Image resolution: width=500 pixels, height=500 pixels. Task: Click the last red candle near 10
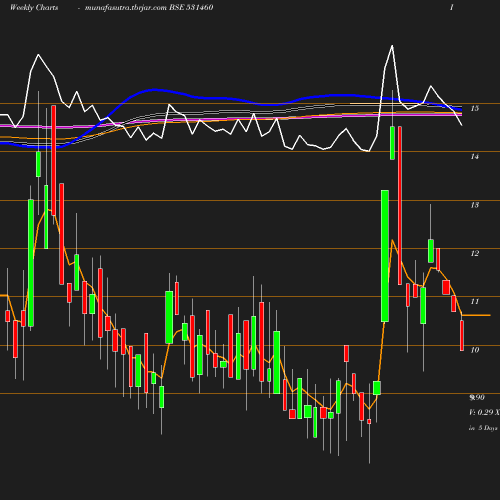462,335
